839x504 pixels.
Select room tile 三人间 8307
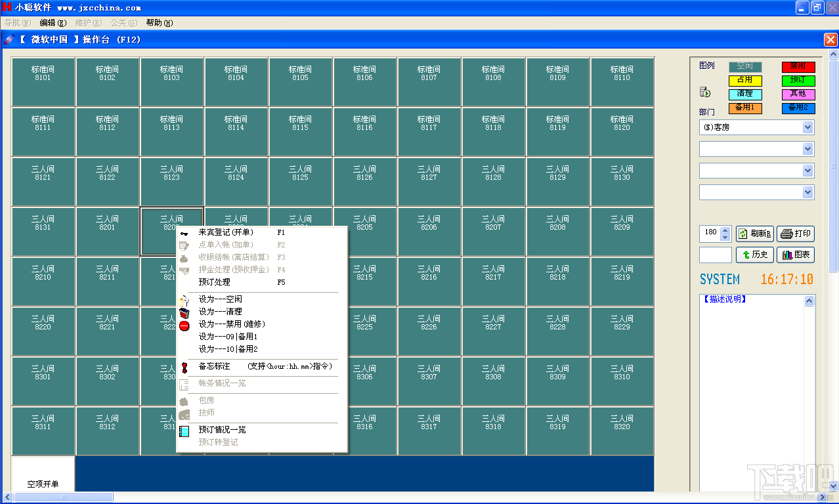tap(429, 381)
